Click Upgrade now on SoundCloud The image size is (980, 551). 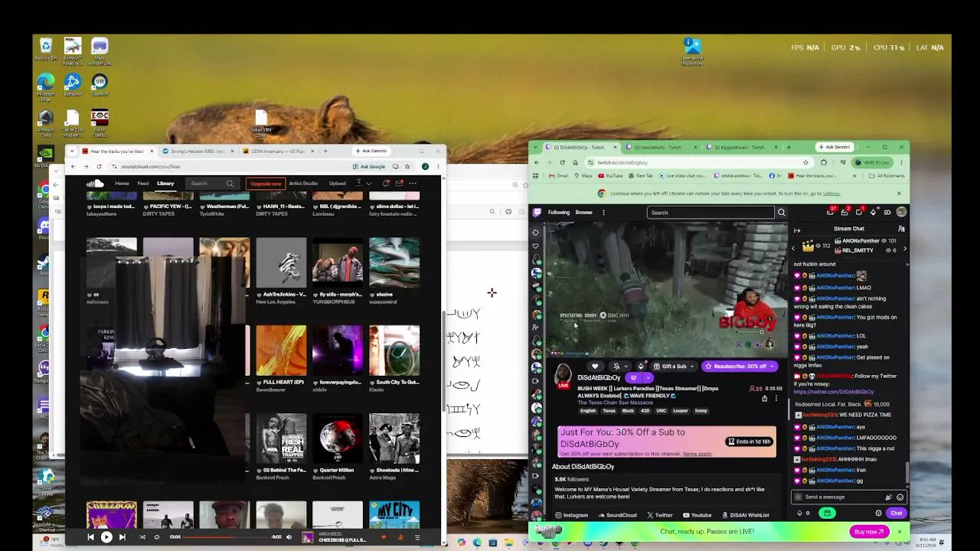click(265, 184)
